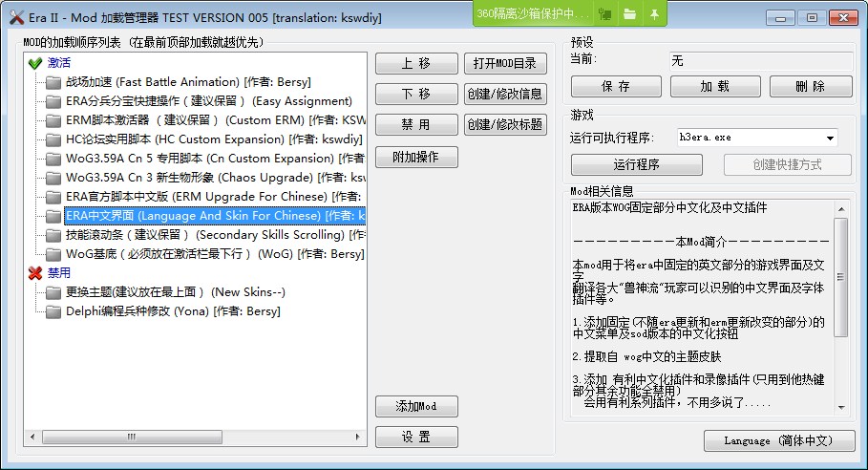Click the 360隔离沙箱保护中 label
Screen dimensions: 868x470
tap(533, 13)
